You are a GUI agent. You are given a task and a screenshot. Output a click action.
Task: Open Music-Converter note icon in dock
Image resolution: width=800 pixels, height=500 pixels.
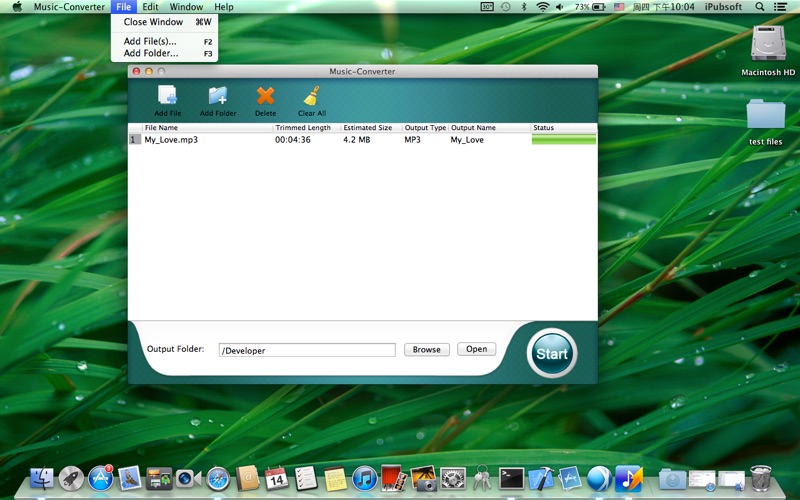(x=629, y=479)
